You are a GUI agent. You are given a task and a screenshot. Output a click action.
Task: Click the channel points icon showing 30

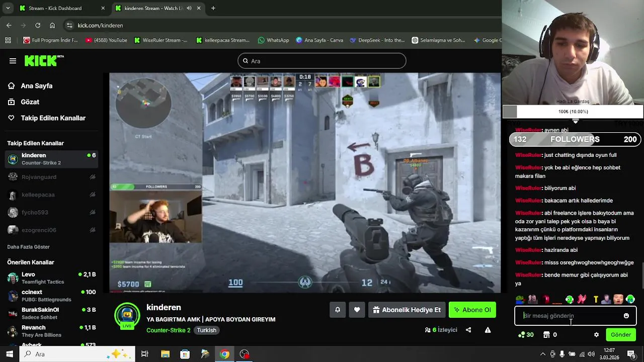[526, 335]
